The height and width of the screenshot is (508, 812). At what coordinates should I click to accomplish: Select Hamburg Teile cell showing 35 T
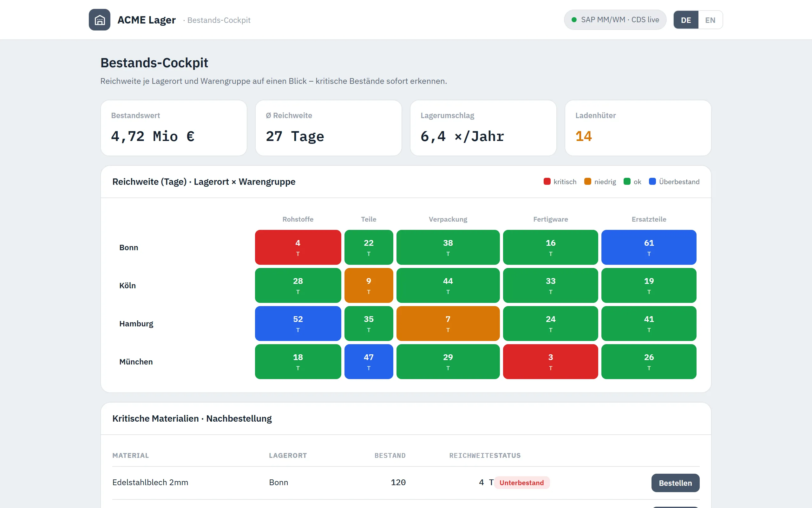point(369,324)
